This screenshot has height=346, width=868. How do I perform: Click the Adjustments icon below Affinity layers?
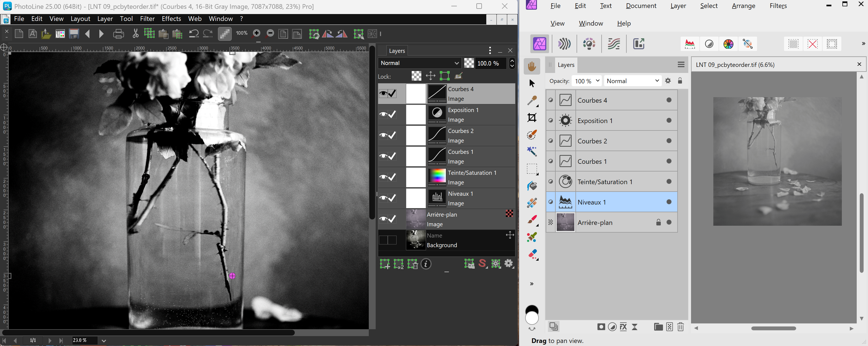pyautogui.click(x=612, y=327)
